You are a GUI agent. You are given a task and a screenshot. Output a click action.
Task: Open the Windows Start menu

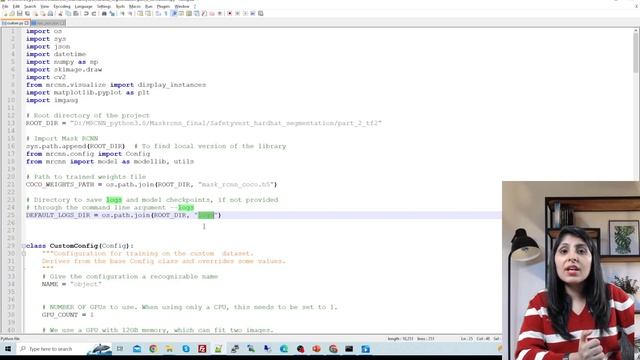[8, 349]
